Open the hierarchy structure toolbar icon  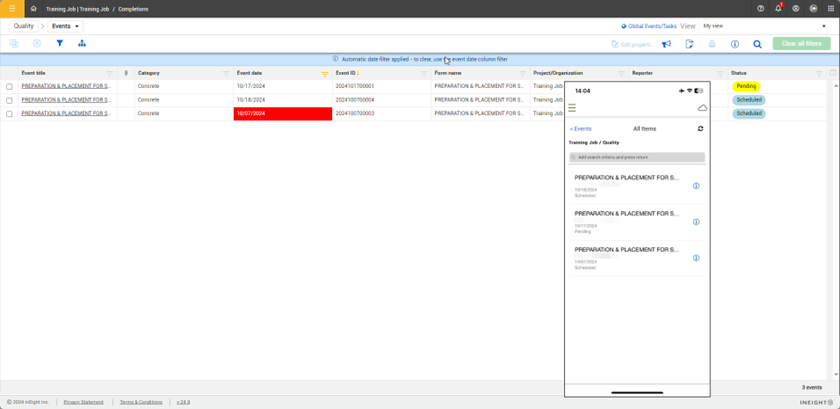82,44
